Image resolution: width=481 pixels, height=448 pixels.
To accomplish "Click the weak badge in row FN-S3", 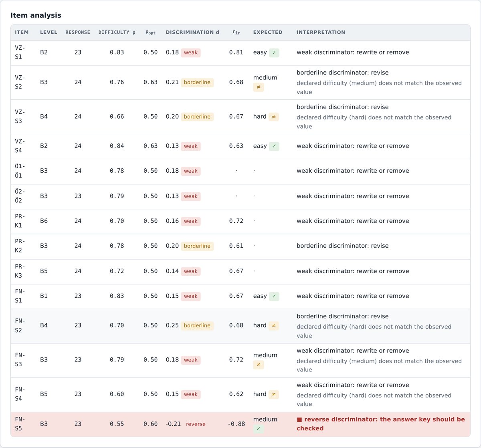I will point(191,360).
